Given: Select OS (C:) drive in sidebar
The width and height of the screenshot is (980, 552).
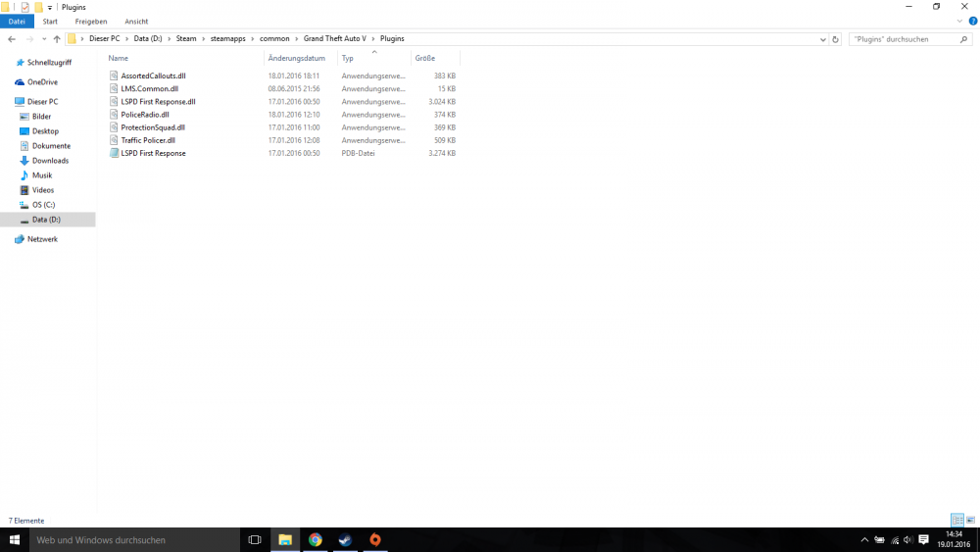Looking at the screenshot, I should [x=43, y=205].
